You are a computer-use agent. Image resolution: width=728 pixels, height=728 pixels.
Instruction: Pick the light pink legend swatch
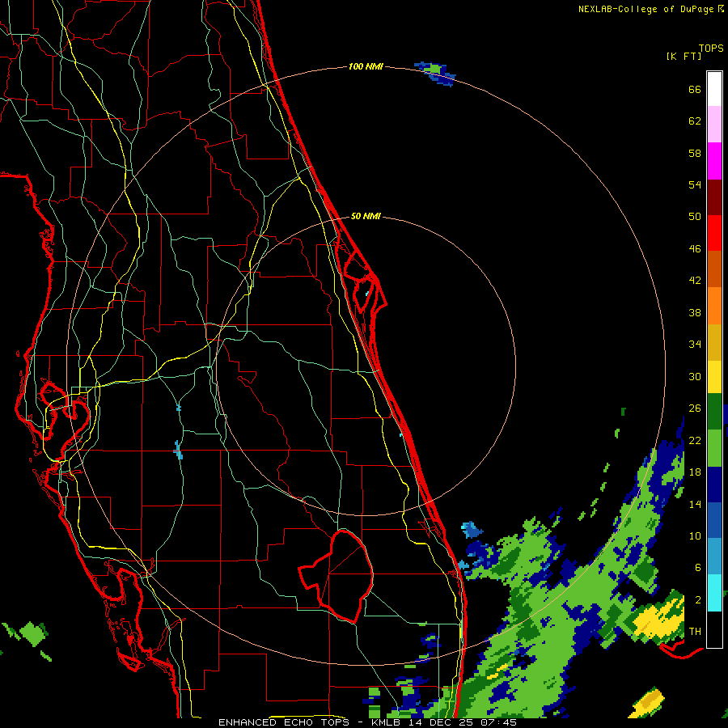[714, 124]
